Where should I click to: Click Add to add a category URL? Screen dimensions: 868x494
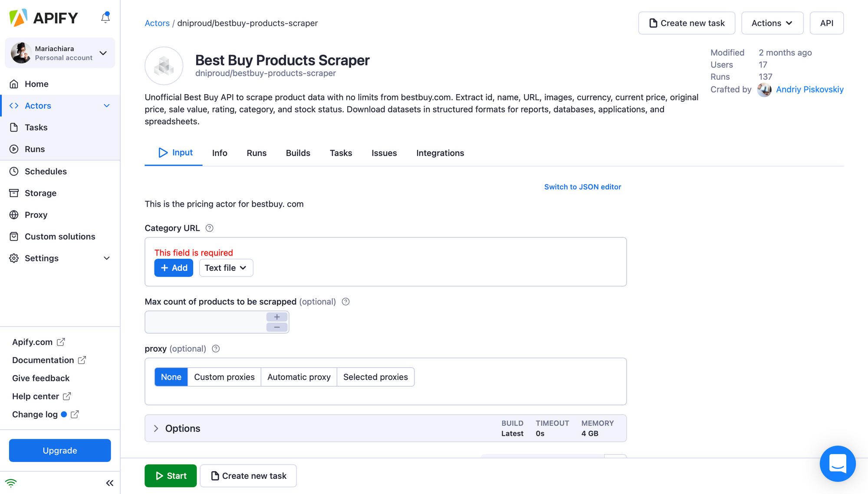click(174, 268)
